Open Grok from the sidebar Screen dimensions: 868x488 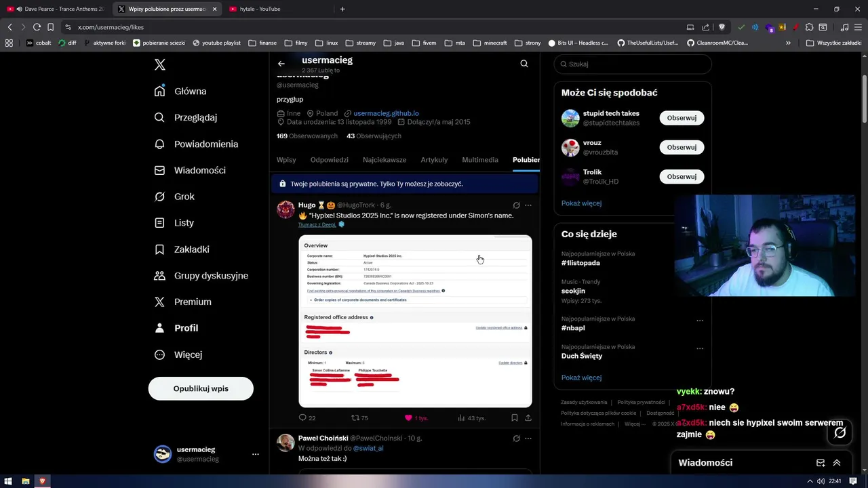pos(174,197)
